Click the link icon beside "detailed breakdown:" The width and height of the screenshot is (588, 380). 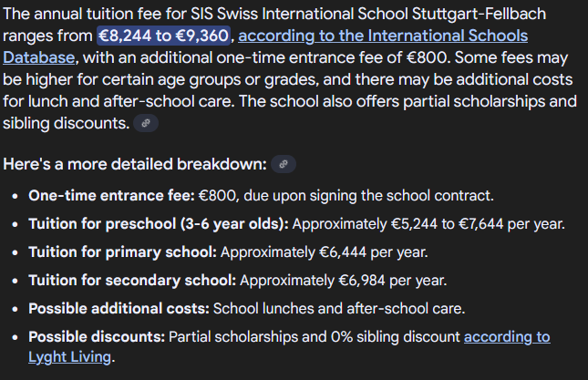tap(284, 165)
